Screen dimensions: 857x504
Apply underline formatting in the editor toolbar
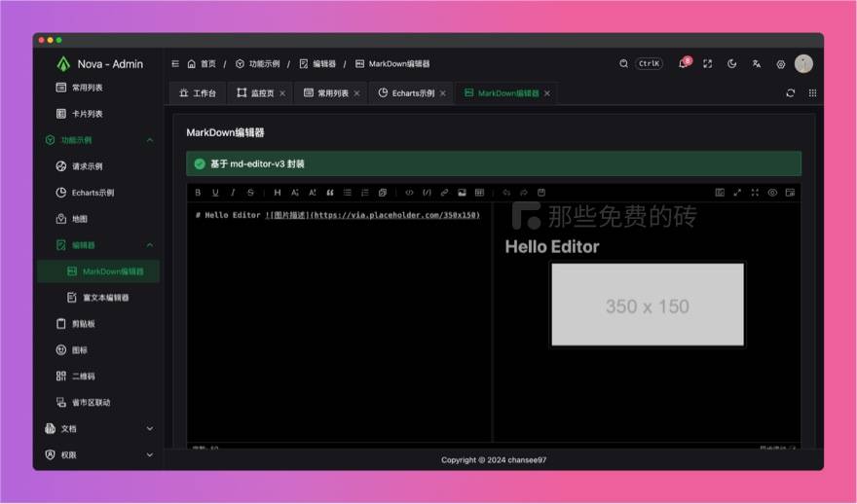click(x=215, y=193)
